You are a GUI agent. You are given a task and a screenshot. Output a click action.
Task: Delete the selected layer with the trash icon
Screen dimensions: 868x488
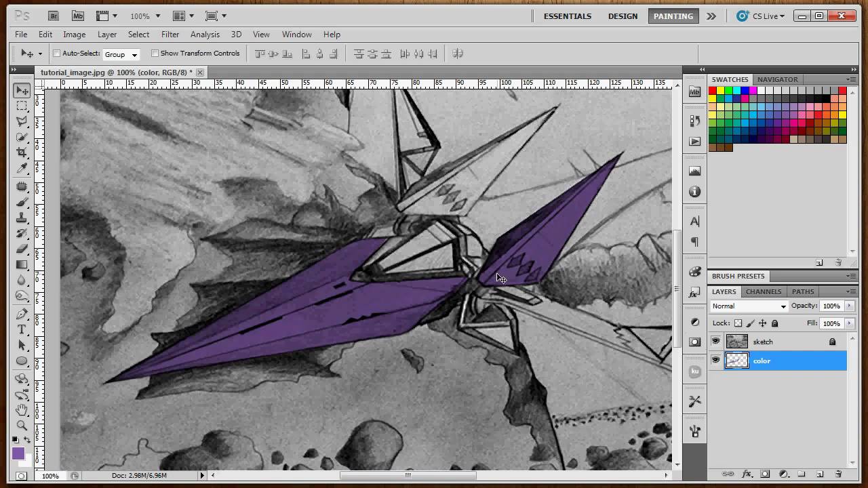pos(838,474)
